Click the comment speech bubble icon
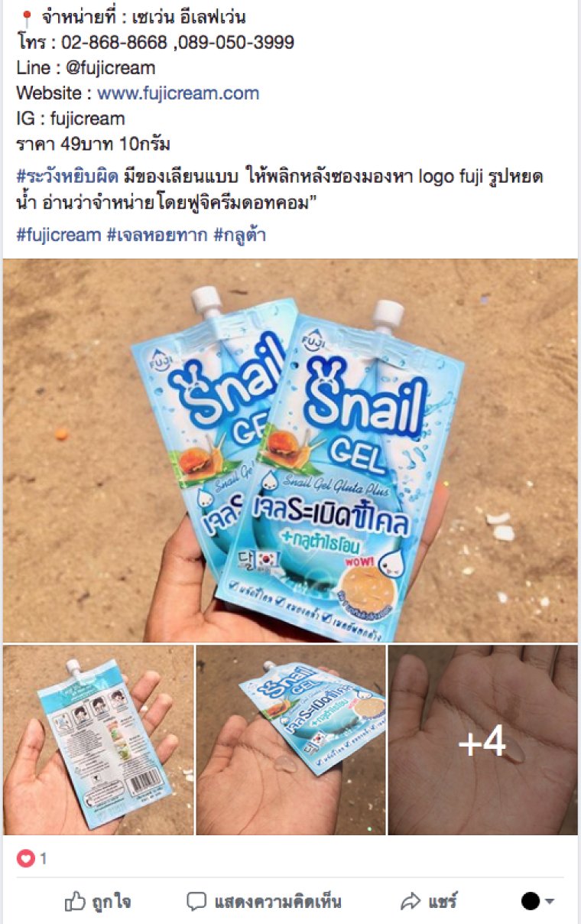Image resolution: width=581 pixels, height=924 pixels. pyautogui.click(x=197, y=901)
